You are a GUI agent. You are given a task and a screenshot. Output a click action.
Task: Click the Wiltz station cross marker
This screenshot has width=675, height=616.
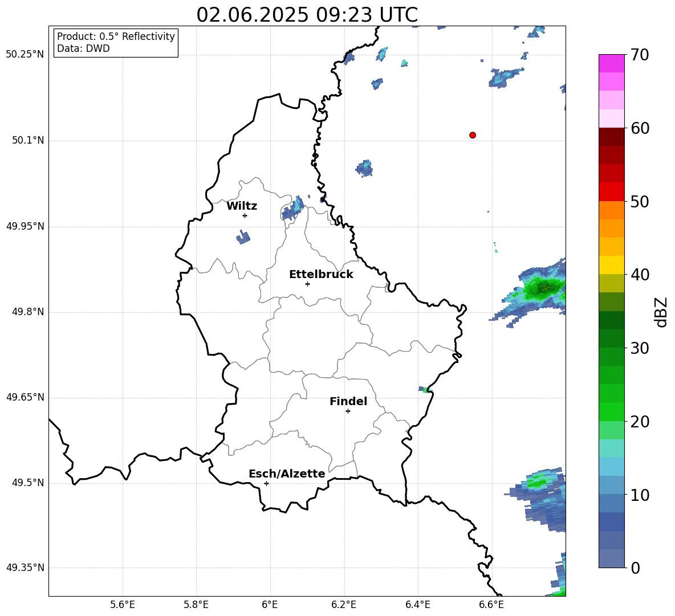point(245,215)
